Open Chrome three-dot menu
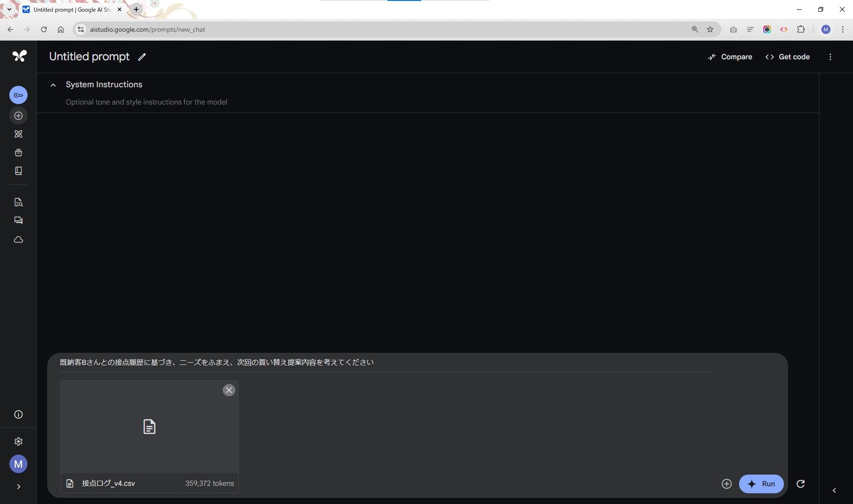853x504 pixels. 843,29
